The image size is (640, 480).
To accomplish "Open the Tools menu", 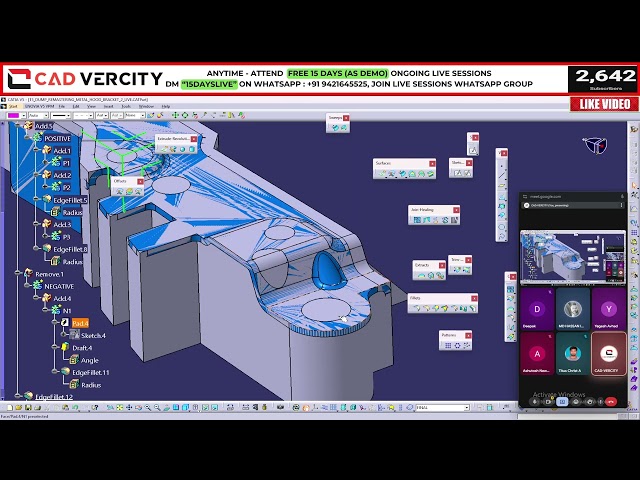I will click(126, 107).
